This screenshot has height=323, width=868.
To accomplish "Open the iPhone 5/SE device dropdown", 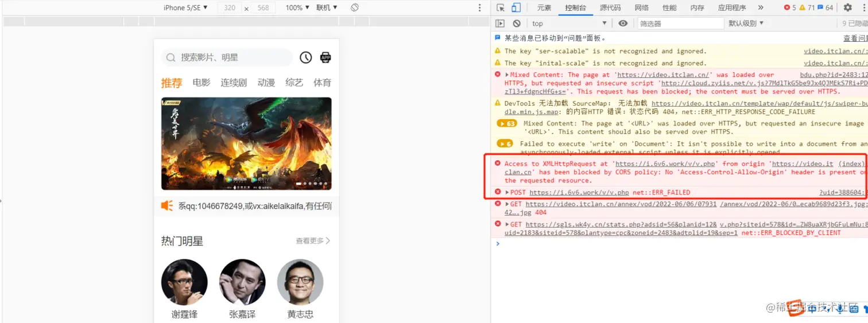I will click(185, 7).
